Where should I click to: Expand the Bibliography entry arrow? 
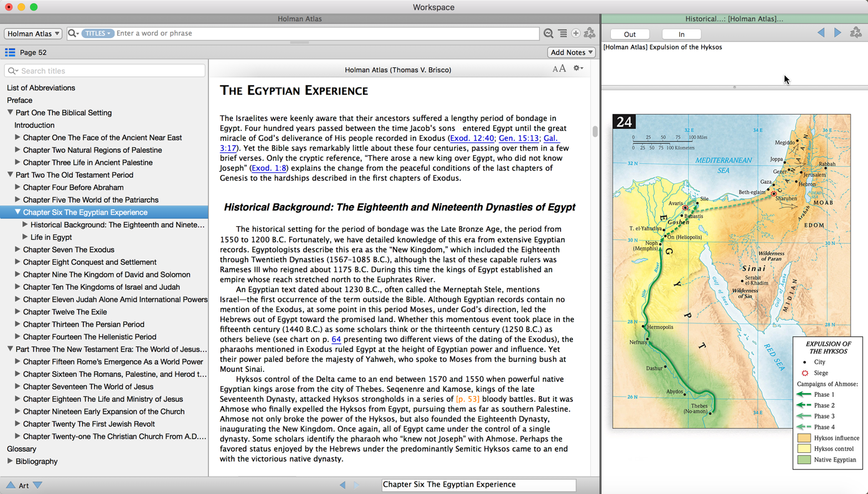coord(10,462)
